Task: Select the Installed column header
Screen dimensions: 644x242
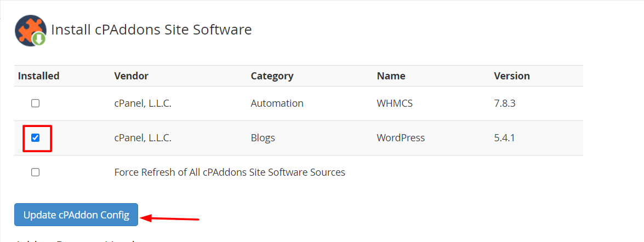Action: click(x=39, y=76)
